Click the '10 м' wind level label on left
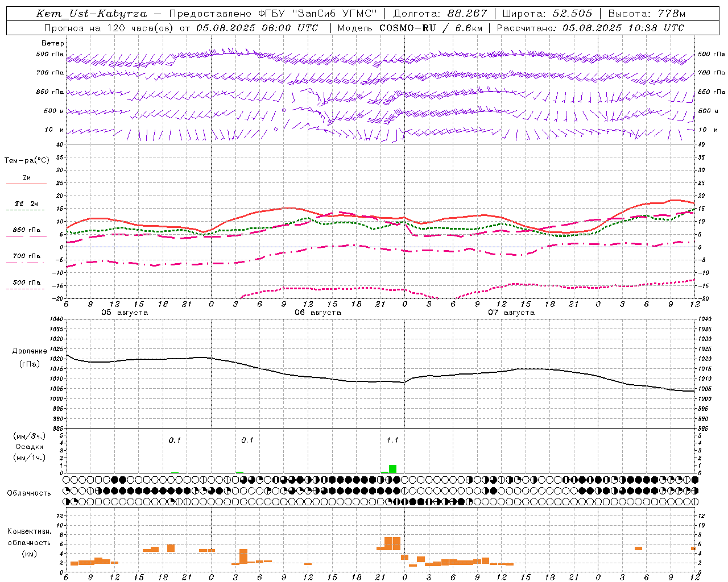This screenshot has width=728, height=582. [55, 130]
